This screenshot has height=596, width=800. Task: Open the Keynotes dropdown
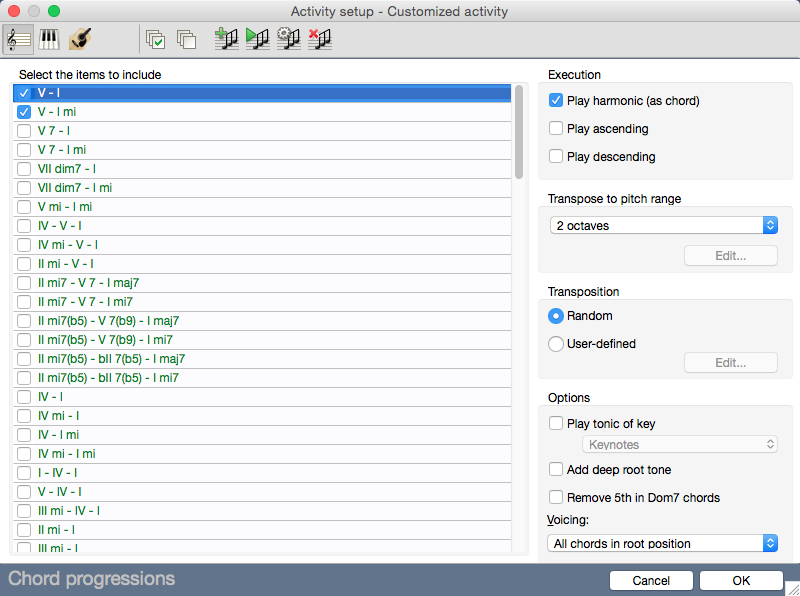tap(680, 444)
